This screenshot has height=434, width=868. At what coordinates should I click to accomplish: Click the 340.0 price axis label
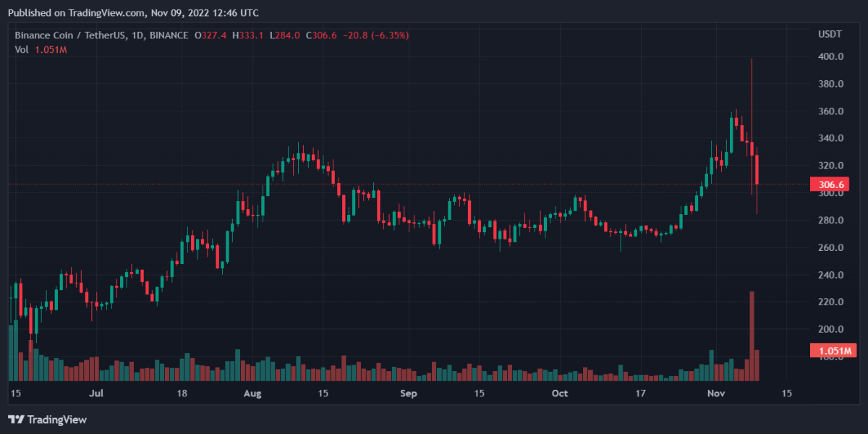tap(830, 138)
